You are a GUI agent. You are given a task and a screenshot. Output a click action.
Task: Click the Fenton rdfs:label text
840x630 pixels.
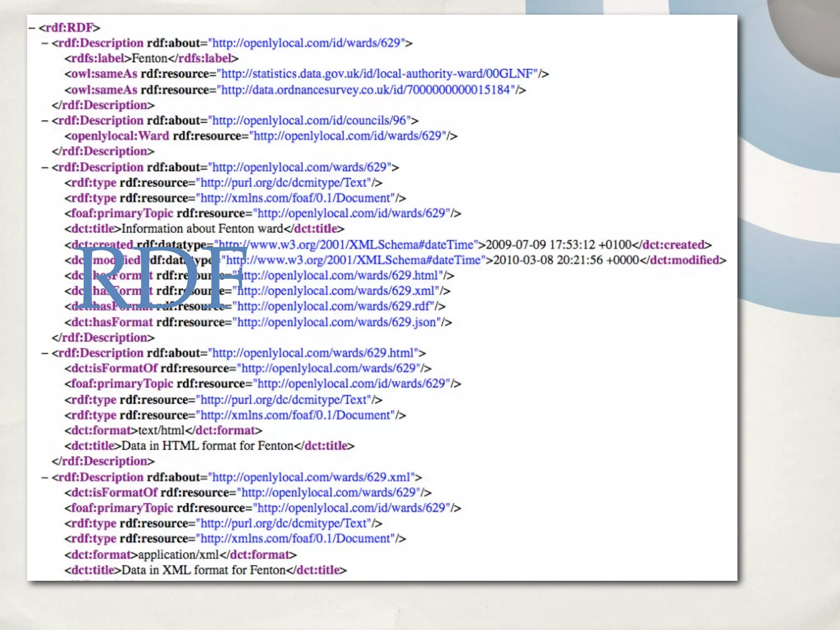coord(149,59)
